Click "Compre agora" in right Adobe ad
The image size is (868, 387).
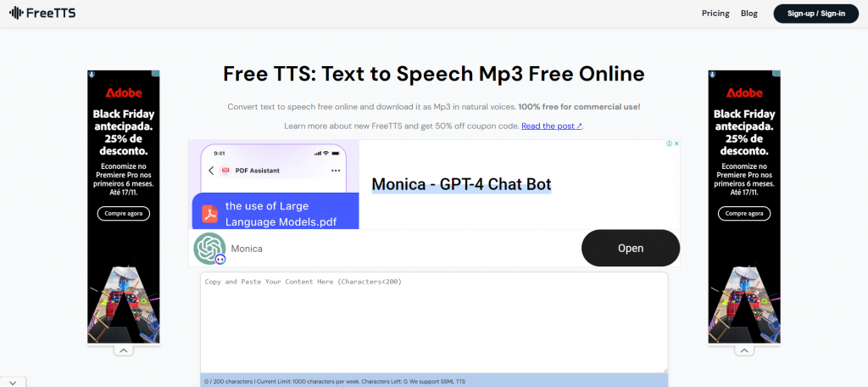744,214
